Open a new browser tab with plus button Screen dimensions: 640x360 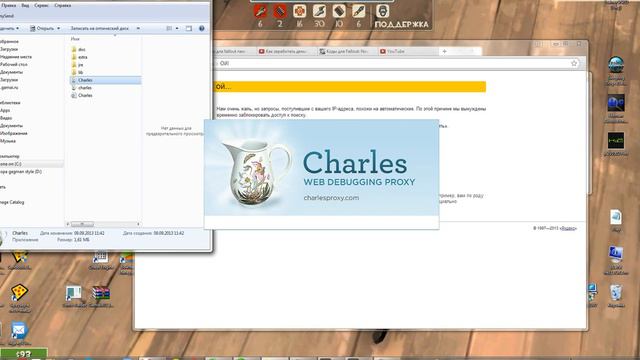point(444,51)
